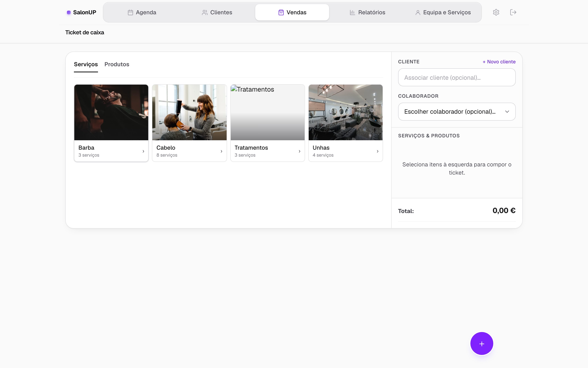Open the Escolher colaborador dropdown
The width and height of the screenshot is (588, 368).
click(x=457, y=112)
